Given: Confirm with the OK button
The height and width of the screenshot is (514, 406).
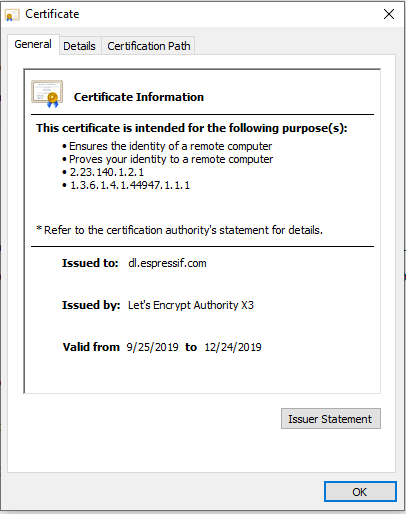Looking at the screenshot, I should pyautogui.click(x=360, y=492).
